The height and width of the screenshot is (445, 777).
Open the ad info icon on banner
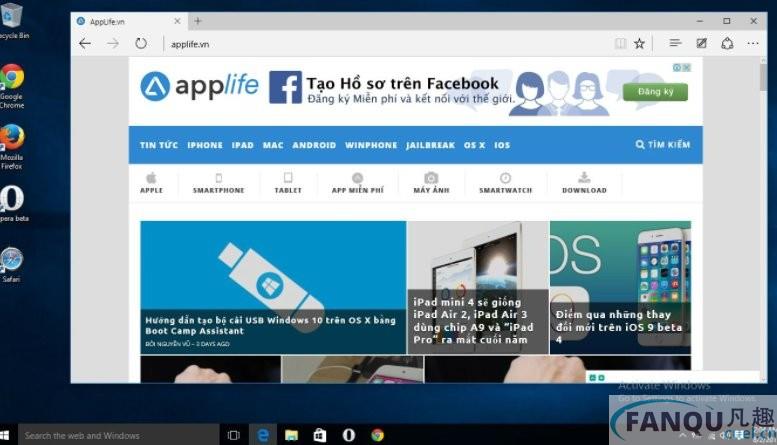pos(677,67)
